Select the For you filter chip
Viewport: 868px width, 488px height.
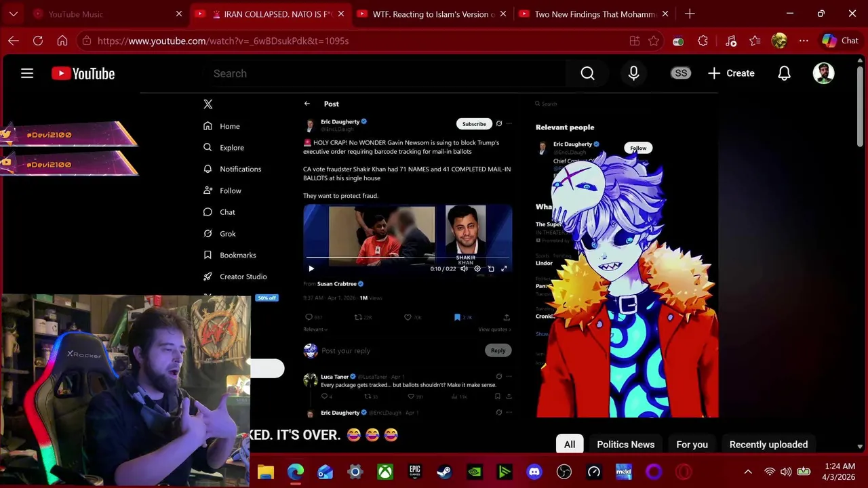(692, 444)
